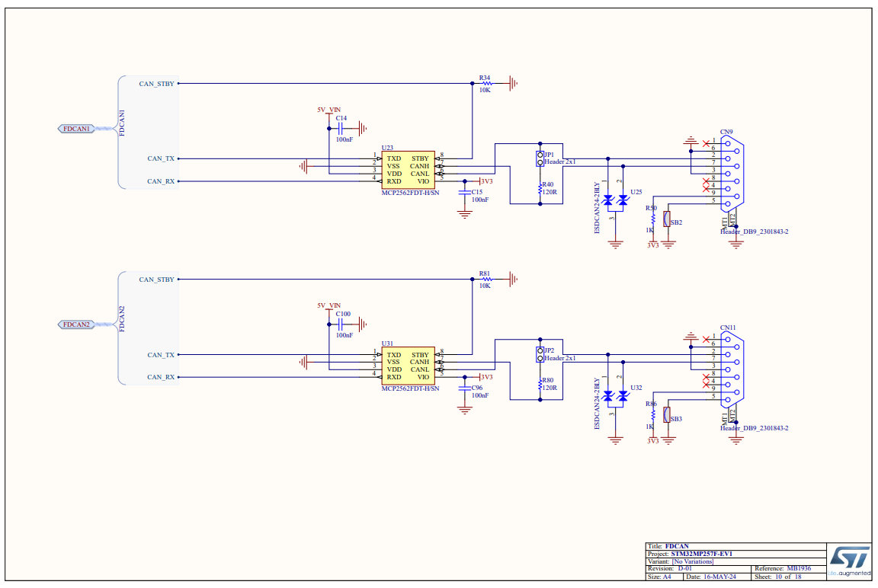Image resolution: width=878 pixels, height=588 pixels.
Task: Click the U25 ESD diode symbol
Action: coord(615,200)
